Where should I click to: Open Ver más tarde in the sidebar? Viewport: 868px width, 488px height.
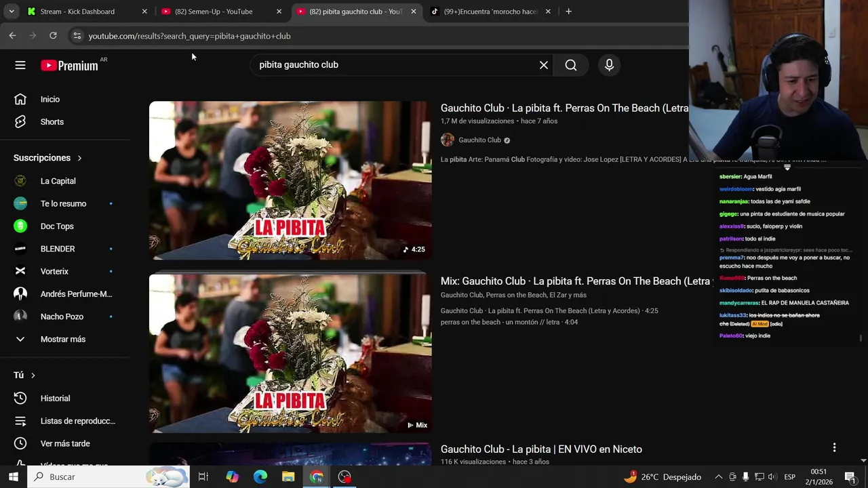pos(64,443)
